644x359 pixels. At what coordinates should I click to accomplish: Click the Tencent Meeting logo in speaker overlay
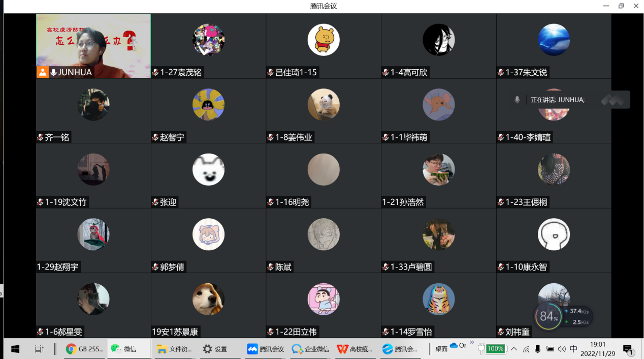613,100
